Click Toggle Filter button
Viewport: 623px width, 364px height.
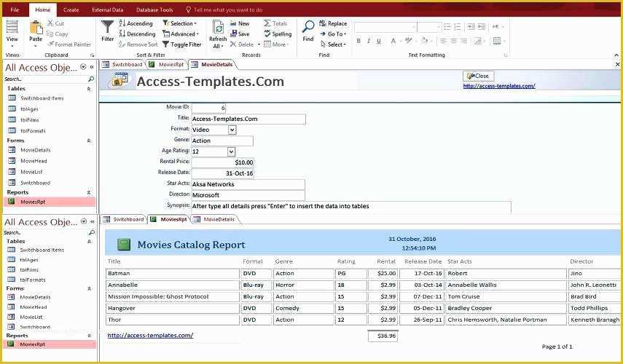[x=182, y=44]
